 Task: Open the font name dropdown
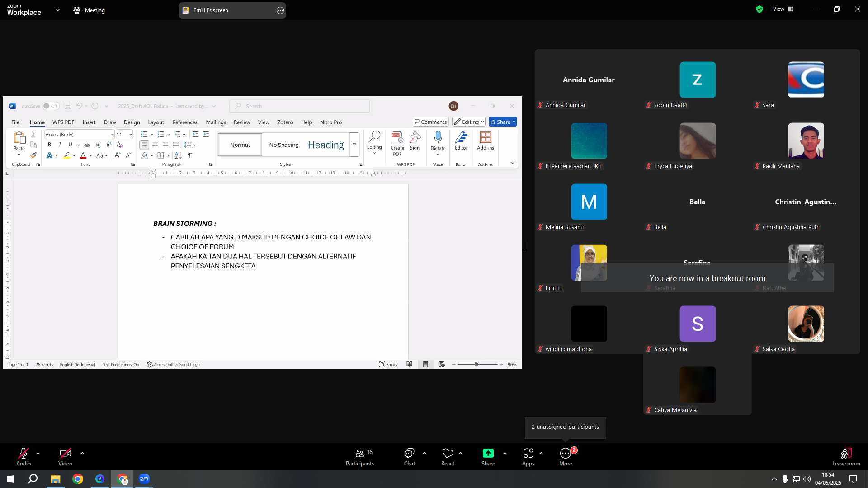112,135
